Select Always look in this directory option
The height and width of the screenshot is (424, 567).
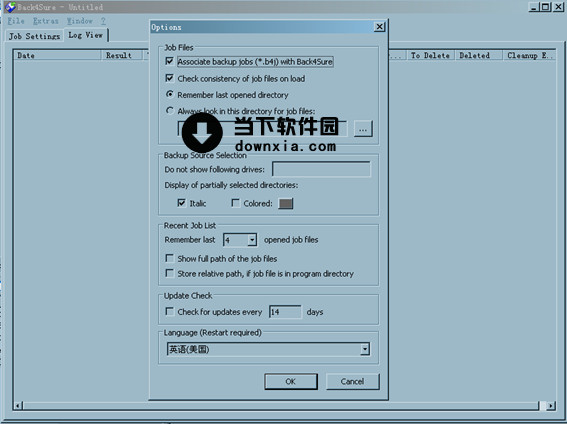(169, 111)
